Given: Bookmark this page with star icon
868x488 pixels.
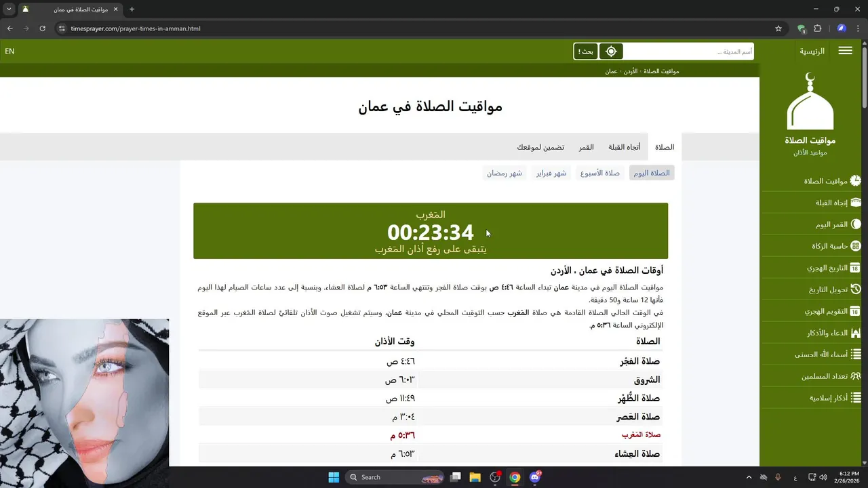Looking at the screenshot, I should click(778, 28).
